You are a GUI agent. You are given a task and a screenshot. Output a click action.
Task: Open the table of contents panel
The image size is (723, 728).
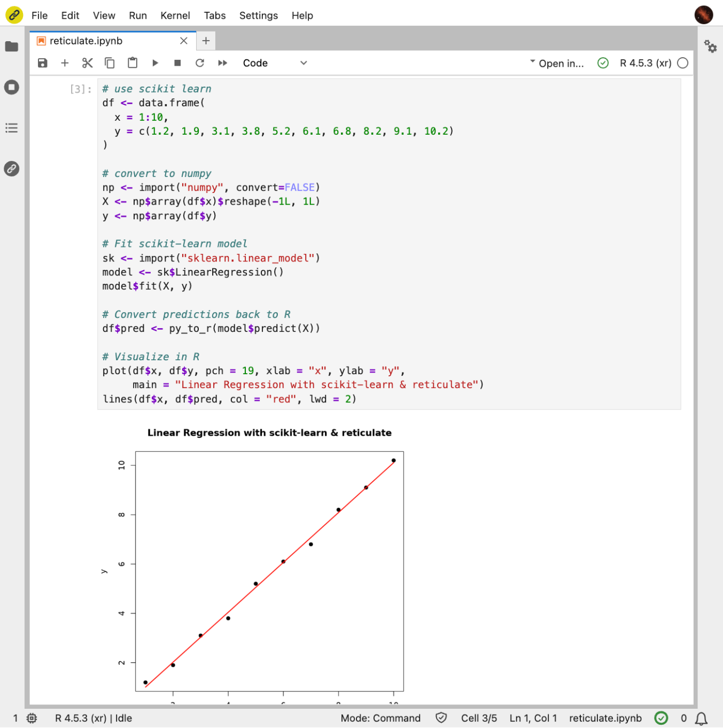[x=12, y=128]
